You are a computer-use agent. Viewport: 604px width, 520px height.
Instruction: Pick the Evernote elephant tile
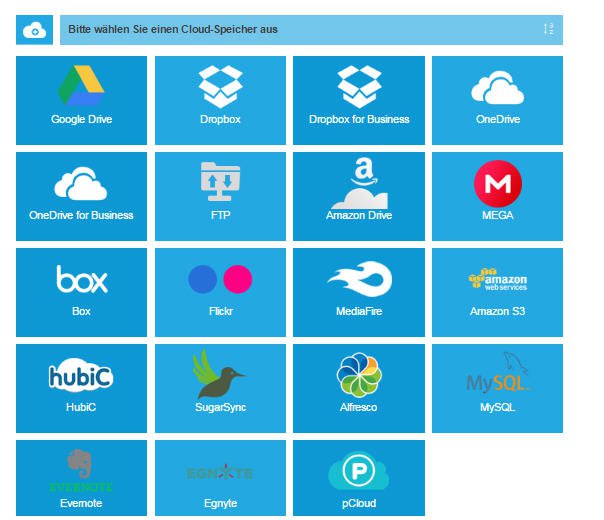81,478
